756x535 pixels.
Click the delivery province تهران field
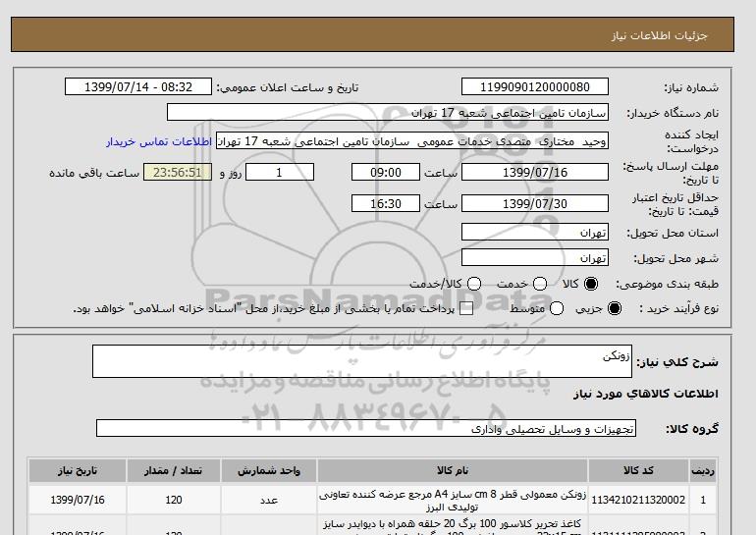pos(535,232)
